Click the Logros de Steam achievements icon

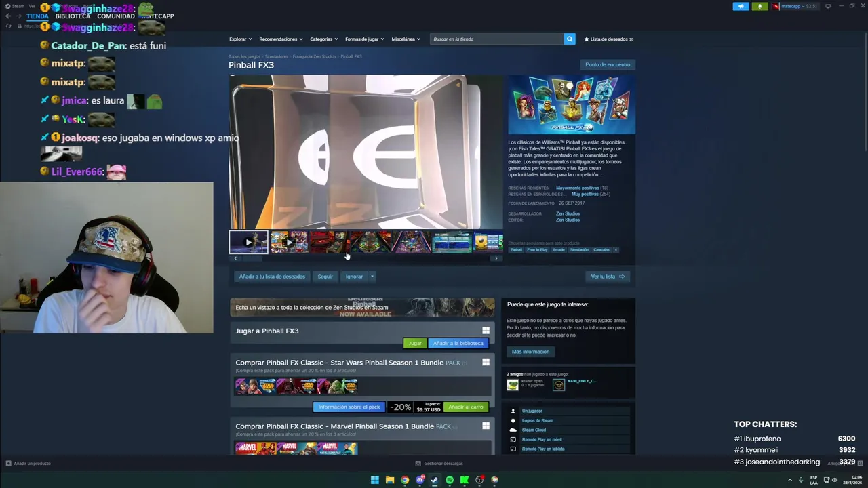[513, 420]
